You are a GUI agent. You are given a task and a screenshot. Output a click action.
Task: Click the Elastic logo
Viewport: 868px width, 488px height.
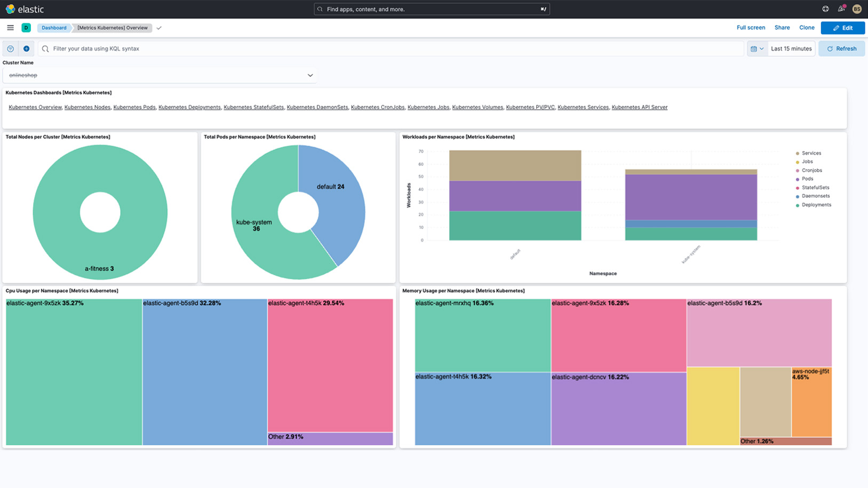(25, 9)
